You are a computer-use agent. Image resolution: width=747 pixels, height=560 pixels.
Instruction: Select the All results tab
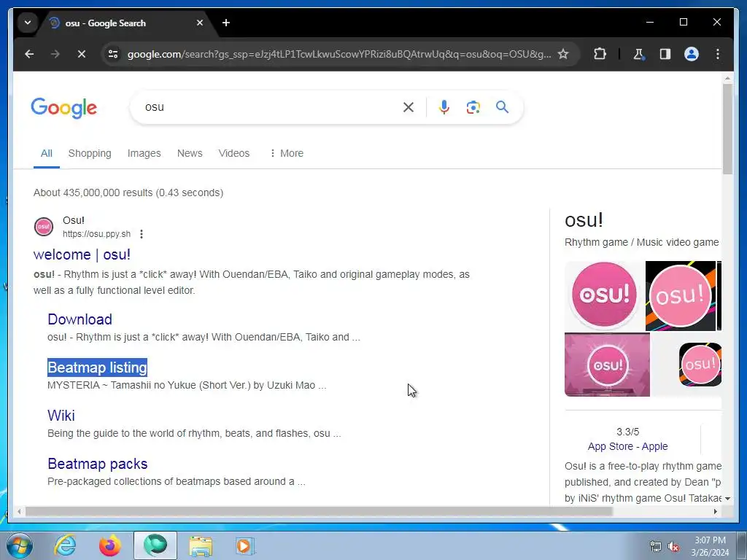46,153
